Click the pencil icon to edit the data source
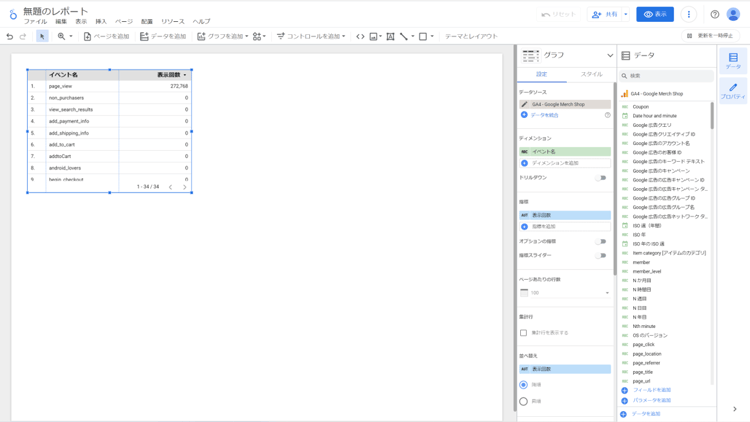This screenshot has width=750, height=422. (x=525, y=104)
